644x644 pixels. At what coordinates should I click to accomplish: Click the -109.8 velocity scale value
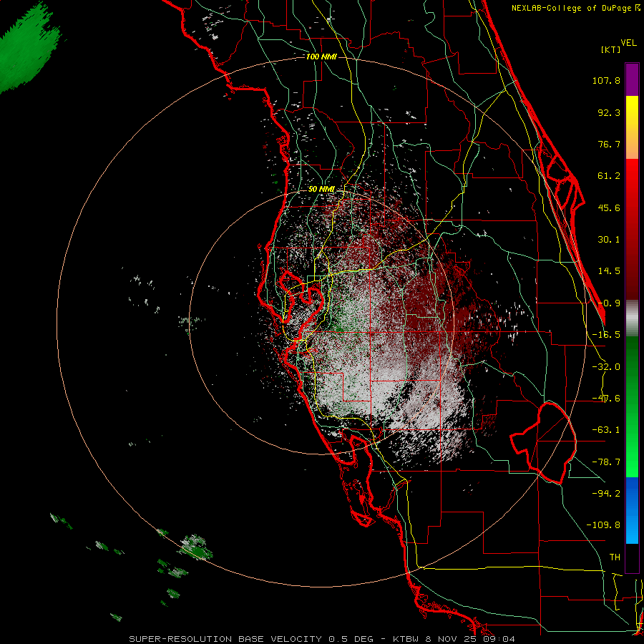[603, 525]
